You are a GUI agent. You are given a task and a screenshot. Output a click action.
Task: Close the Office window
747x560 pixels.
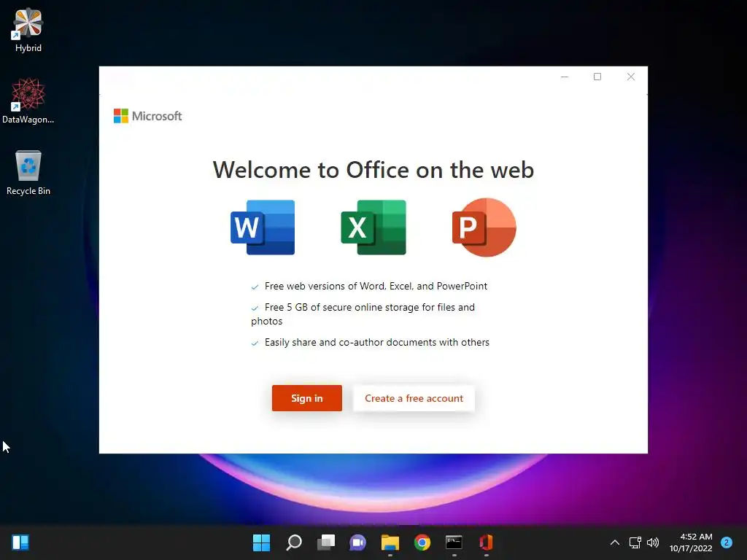tap(631, 77)
